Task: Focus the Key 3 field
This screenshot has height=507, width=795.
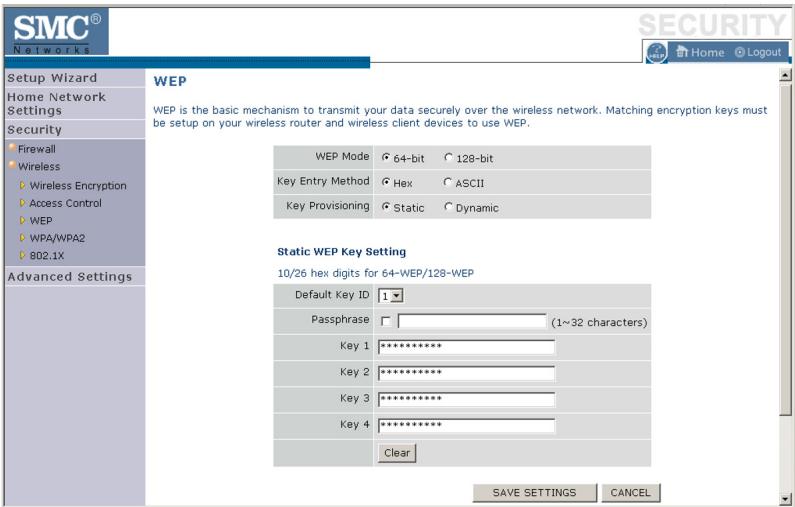Action: click(466, 400)
